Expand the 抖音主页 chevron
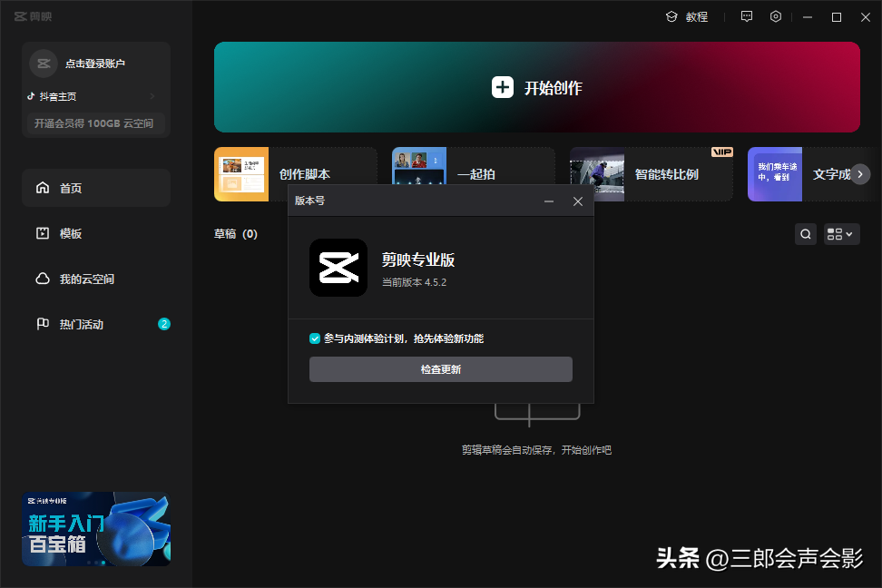Screen dimensions: 882x588 pyautogui.click(x=152, y=96)
